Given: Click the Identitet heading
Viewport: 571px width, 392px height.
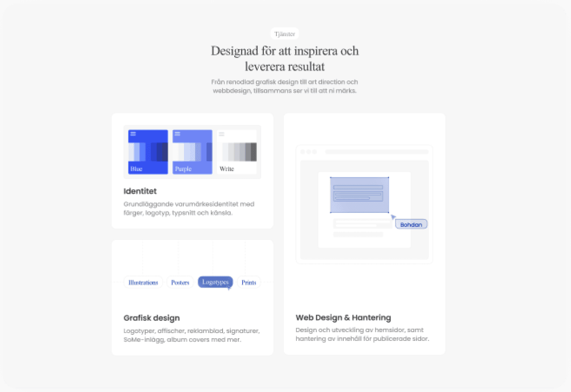Looking at the screenshot, I should [140, 191].
